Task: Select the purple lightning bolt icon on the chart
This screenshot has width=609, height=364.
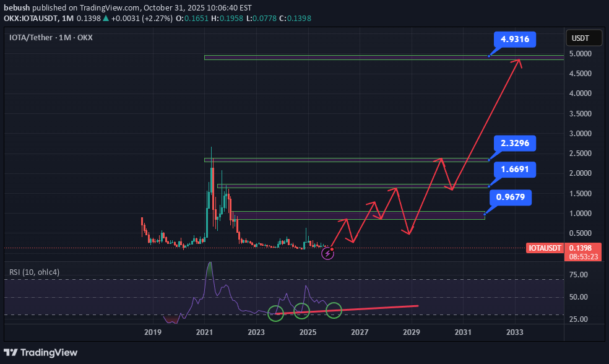Action: tap(328, 254)
